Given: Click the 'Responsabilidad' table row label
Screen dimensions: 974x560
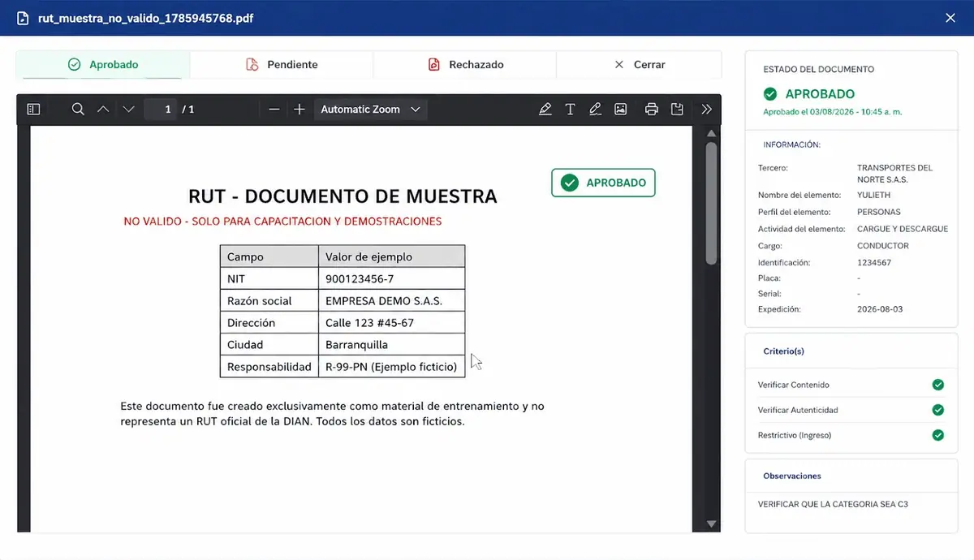Looking at the screenshot, I should click(269, 367).
